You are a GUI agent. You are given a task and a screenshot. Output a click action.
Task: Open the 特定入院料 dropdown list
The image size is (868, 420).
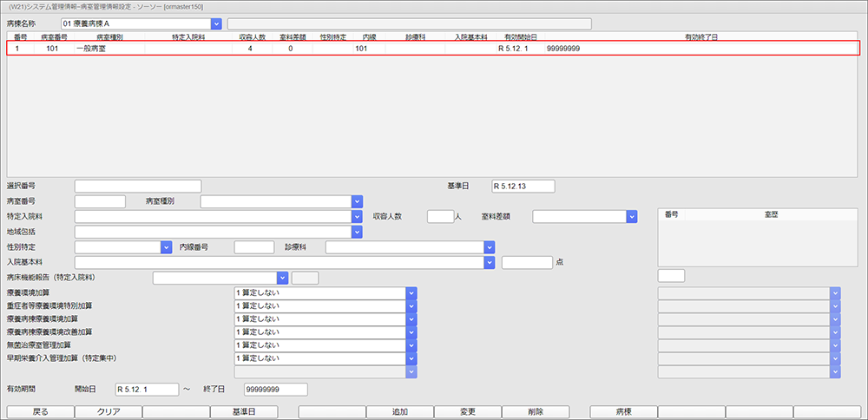pos(357,217)
